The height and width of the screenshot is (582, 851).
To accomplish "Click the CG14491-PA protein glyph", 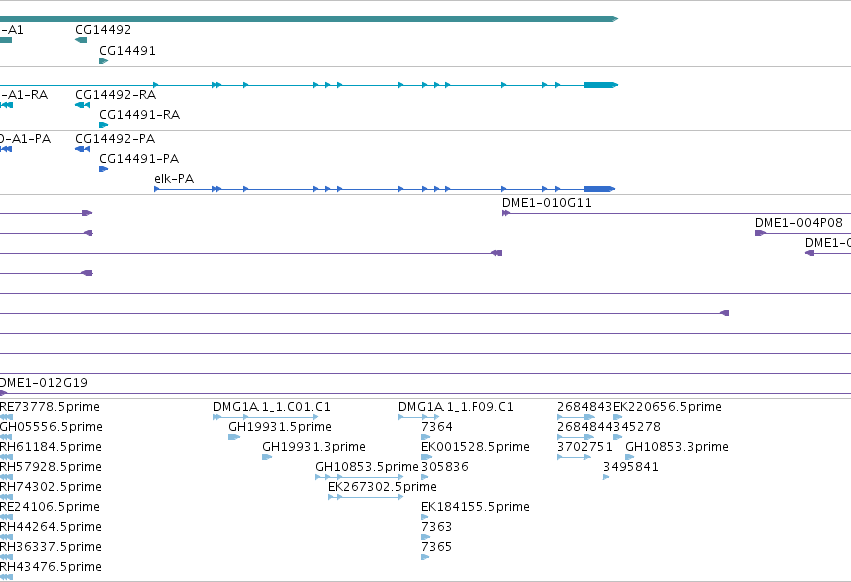I will click(x=104, y=169).
